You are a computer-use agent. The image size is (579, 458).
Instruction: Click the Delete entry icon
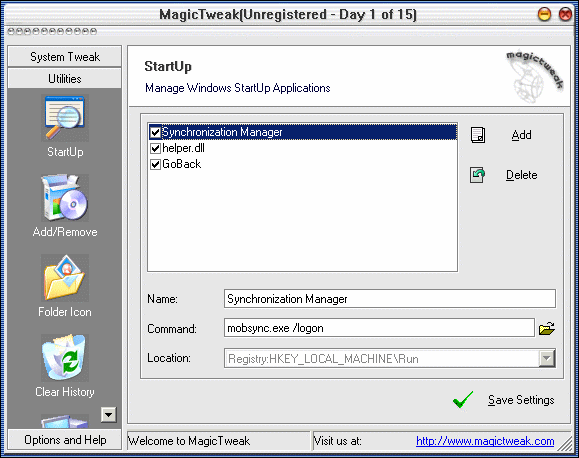pyautogui.click(x=477, y=175)
